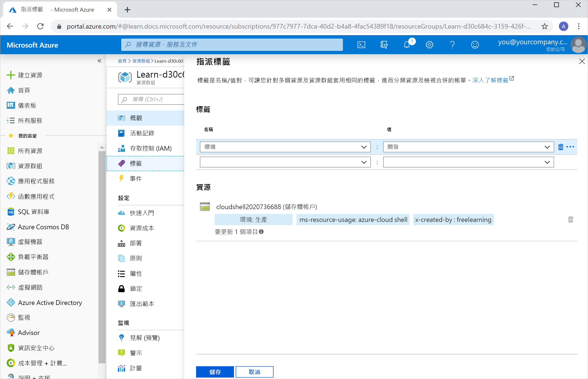The width and height of the screenshot is (588, 379).
Task: Open the help question mark menu
Action: coord(452,44)
